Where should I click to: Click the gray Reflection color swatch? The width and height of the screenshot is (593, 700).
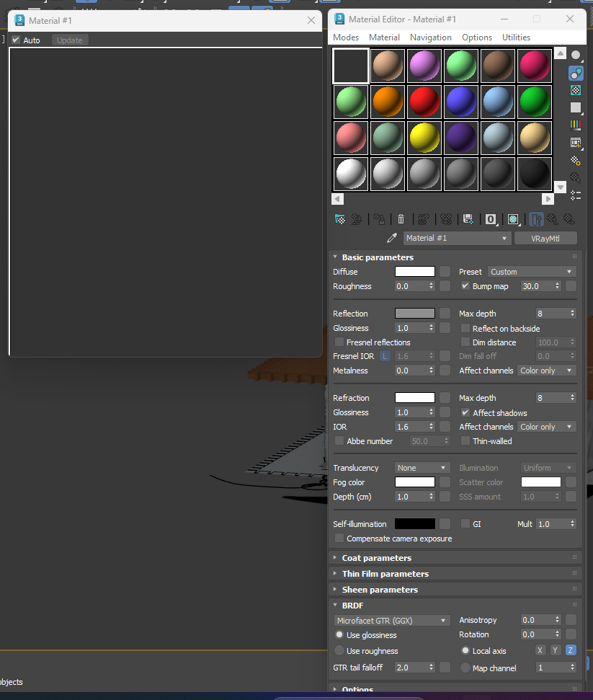pos(414,314)
